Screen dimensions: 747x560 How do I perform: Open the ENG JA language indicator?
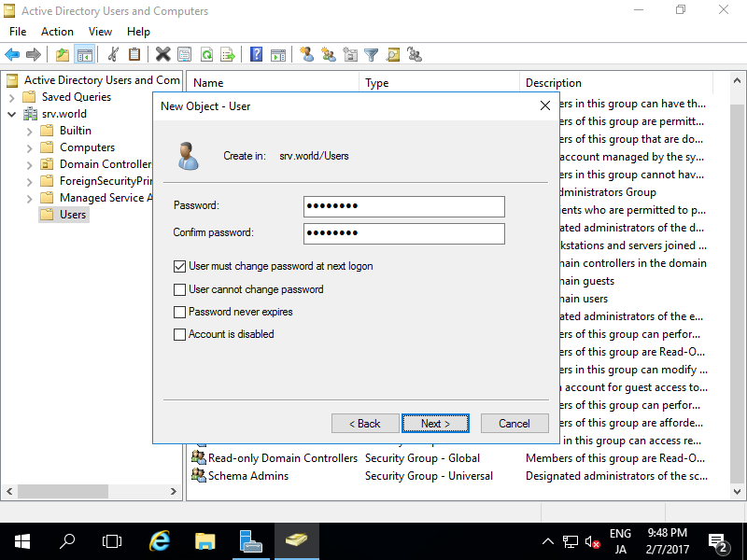point(620,541)
